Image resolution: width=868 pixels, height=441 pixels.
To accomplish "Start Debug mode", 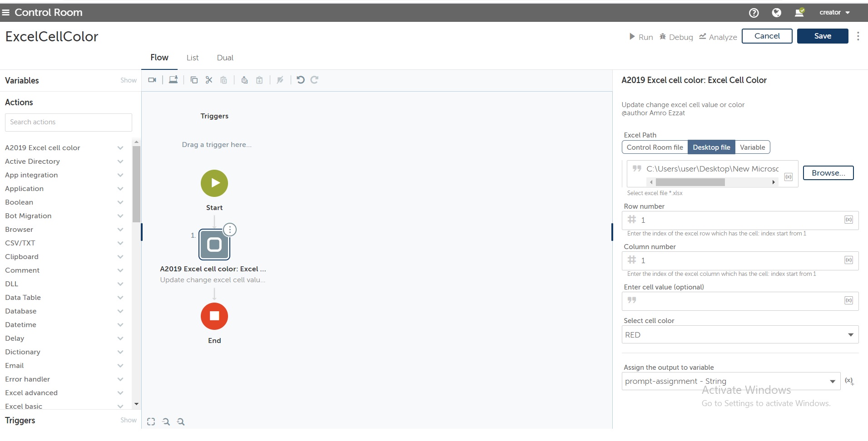I will pos(676,37).
